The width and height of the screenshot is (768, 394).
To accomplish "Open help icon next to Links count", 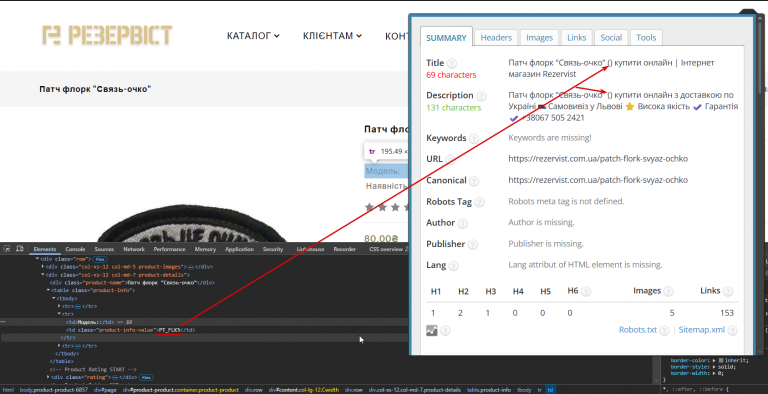I will 728,292.
